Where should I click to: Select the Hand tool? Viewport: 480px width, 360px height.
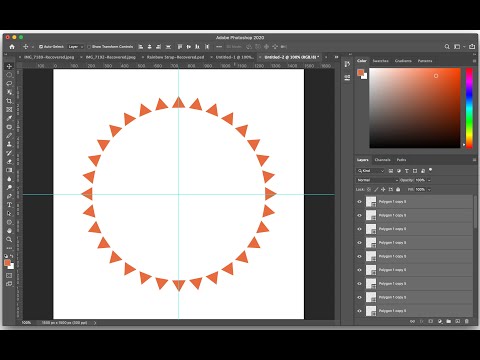[x=9, y=231]
